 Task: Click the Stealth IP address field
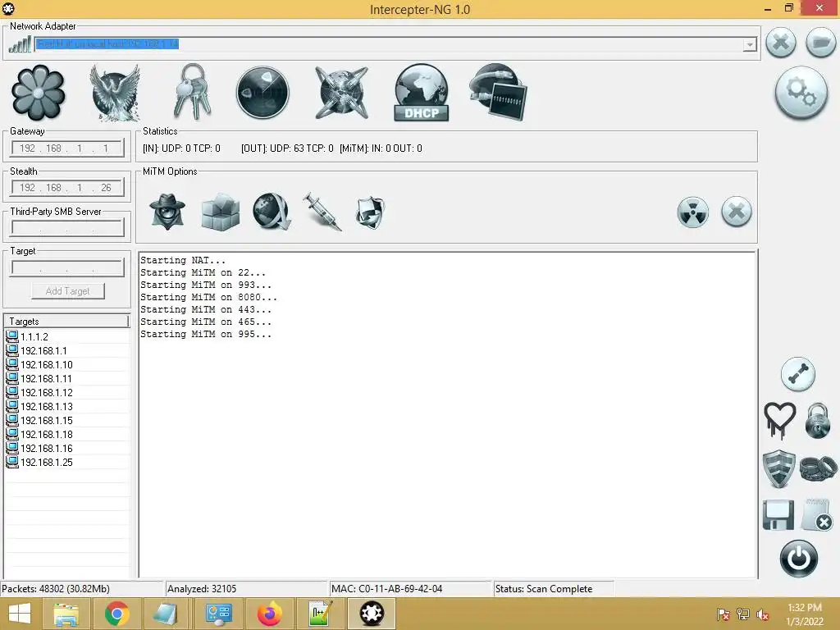(x=67, y=188)
